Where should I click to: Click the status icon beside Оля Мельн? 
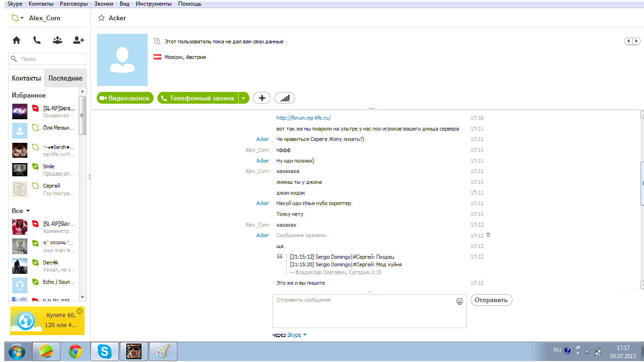35,128
